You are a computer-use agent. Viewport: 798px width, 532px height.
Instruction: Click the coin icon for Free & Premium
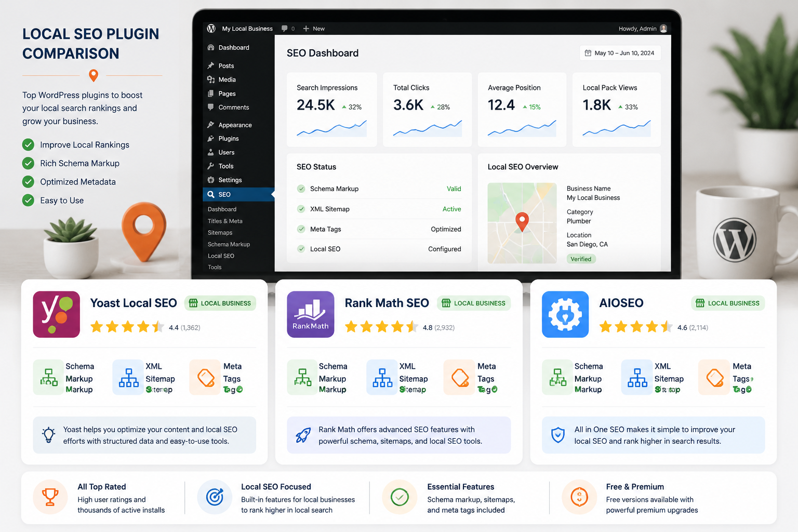[579, 497]
